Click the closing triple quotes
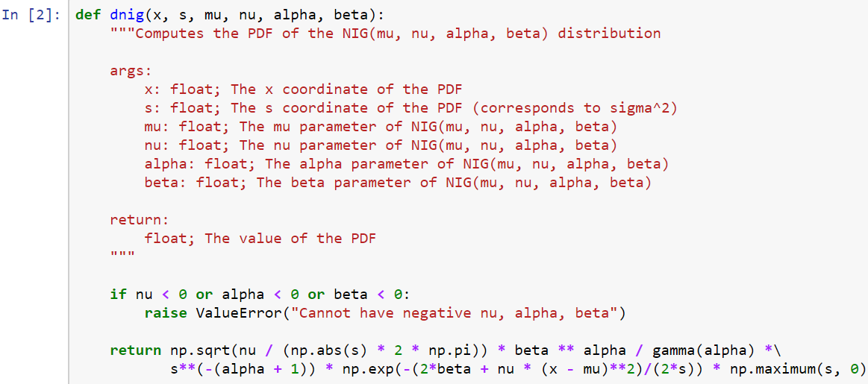 (x=122, y=256)
